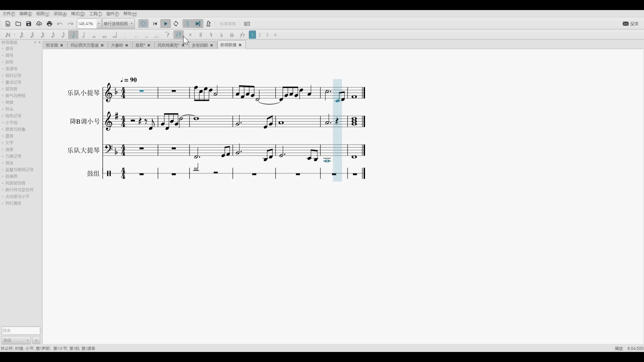This screenshot has height=362, width=644.
Task: Expand the 谱号 palette
Action: tap(9, 49)
